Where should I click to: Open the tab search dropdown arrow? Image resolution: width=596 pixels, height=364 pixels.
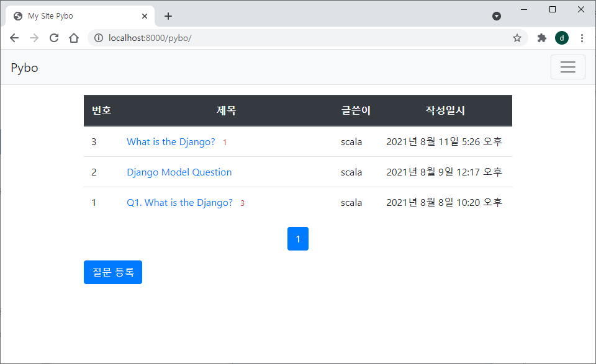[x=497, y=16]
